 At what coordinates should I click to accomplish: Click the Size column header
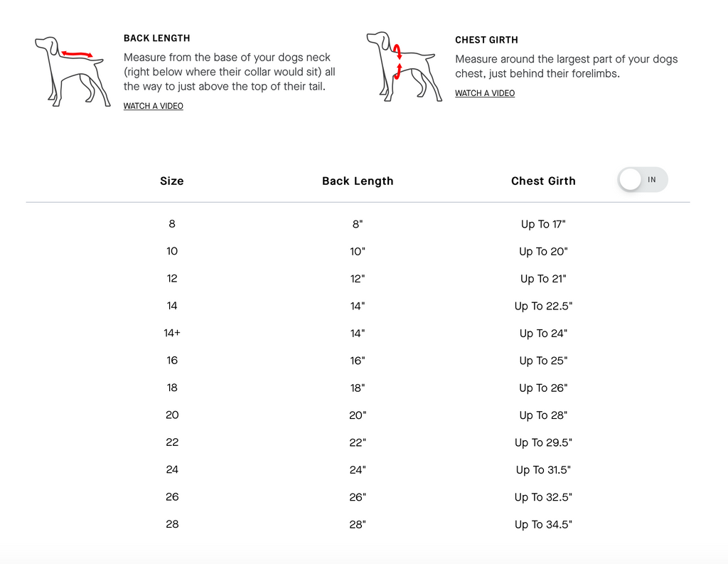point(172,181)
